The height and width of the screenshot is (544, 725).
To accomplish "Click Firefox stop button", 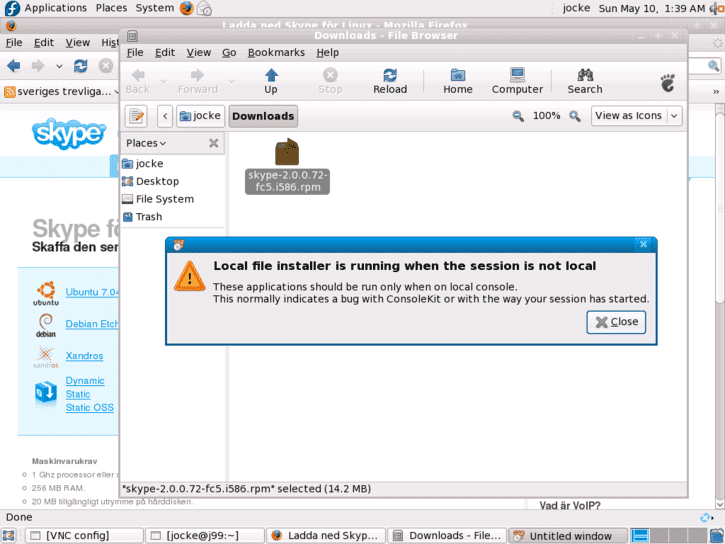I will pos(105,66).
